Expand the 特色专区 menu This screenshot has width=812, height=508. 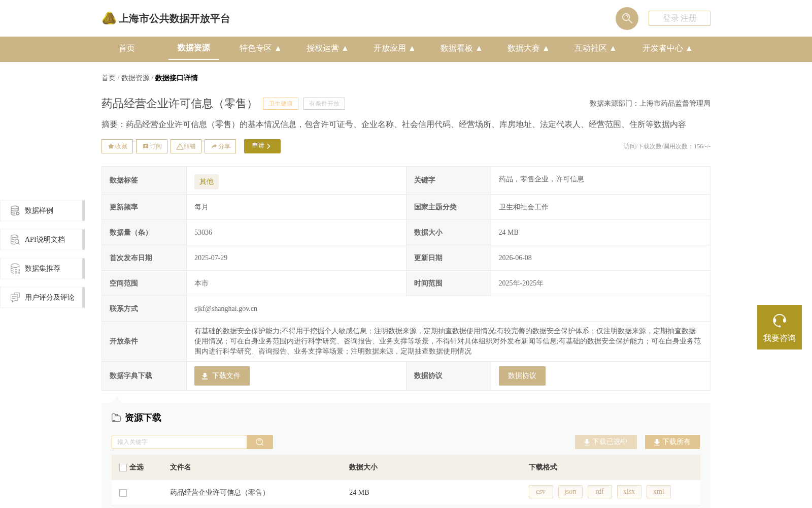(260, 48)
